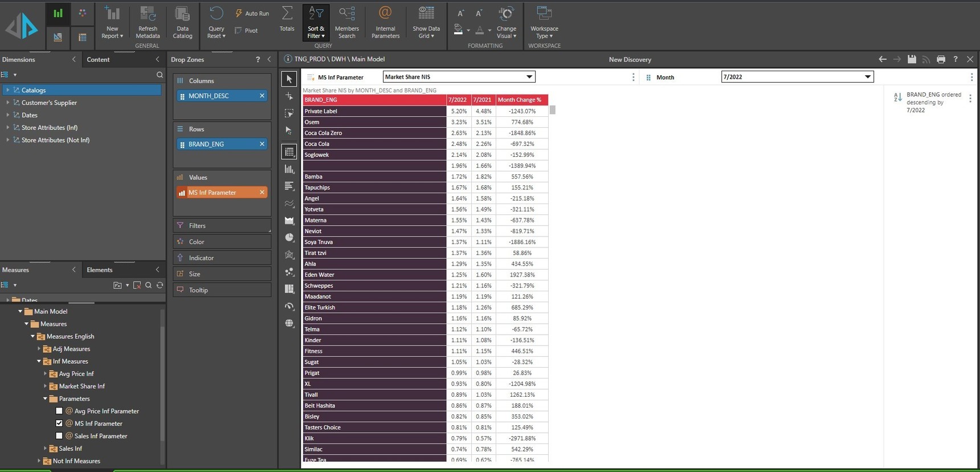Expand the Adj Measures folder
This screenshot has height=472, width=980.
(x=39, y=349)
